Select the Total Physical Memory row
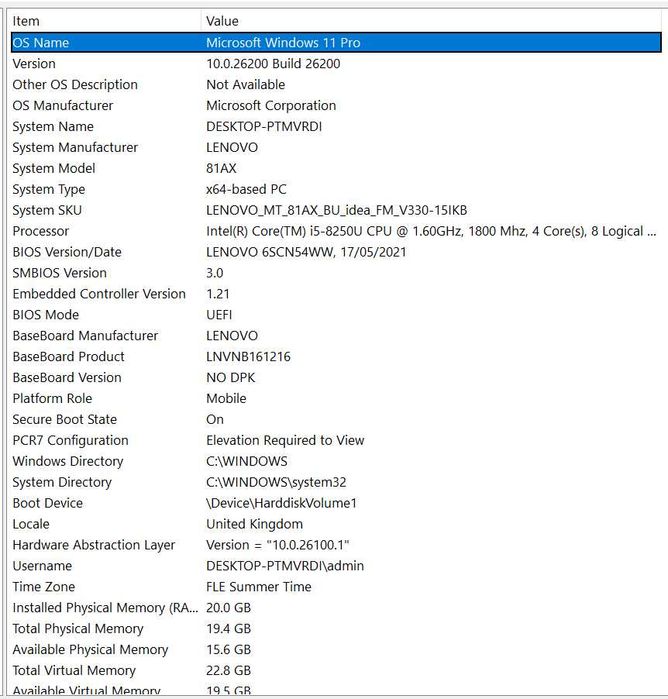The image size is (668, 699). tap(336, 629)
